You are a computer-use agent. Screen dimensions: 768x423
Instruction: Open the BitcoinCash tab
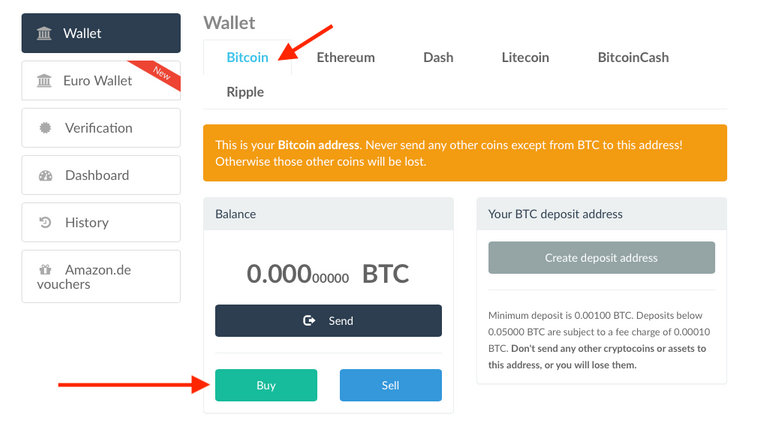click(633, 57)
